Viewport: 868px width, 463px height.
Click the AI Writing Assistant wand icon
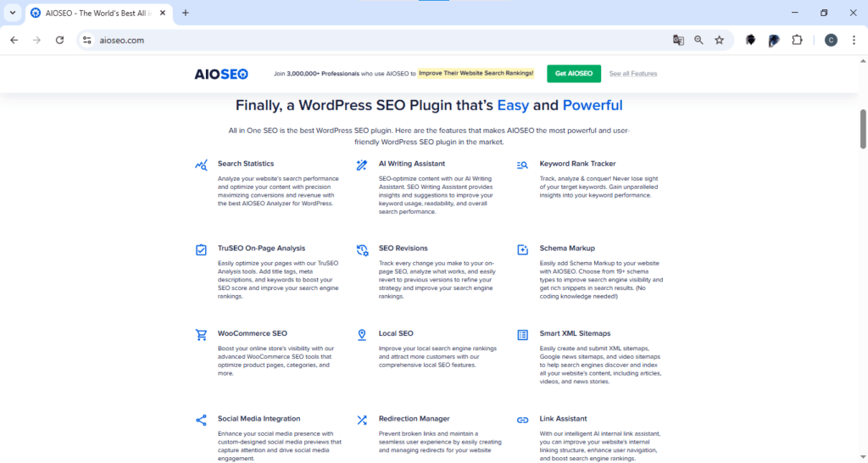(x=362, y=165)
